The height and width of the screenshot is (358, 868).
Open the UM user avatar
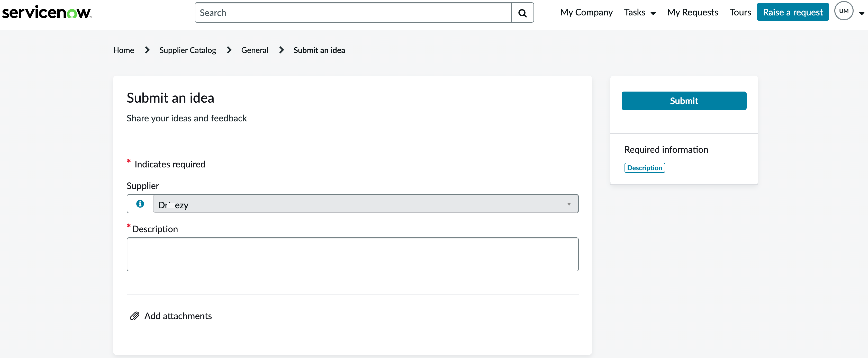point(843,11)
